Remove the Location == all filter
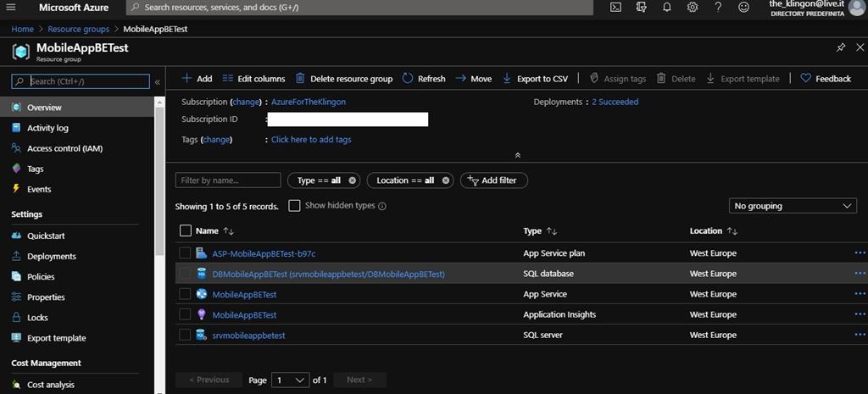This screenshot has height=394, width=868. [x=446, y=180]
